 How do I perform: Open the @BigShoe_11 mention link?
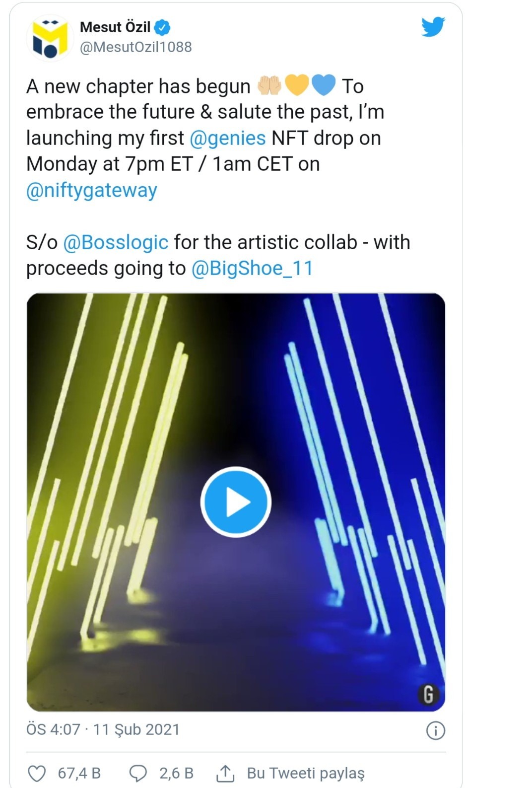pyautogui.click(x=252, y=269)
